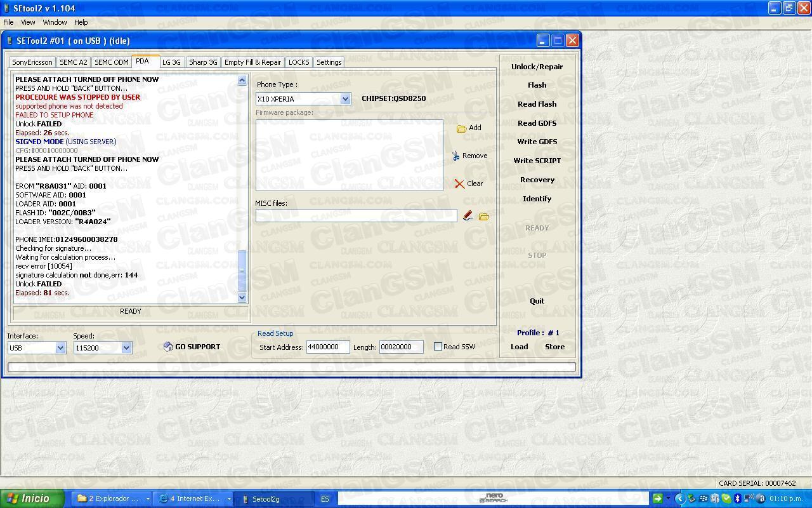Switch to the SEMC A2 tab
Viewport: 812px width, 508px height.
(x=74, y=62)
